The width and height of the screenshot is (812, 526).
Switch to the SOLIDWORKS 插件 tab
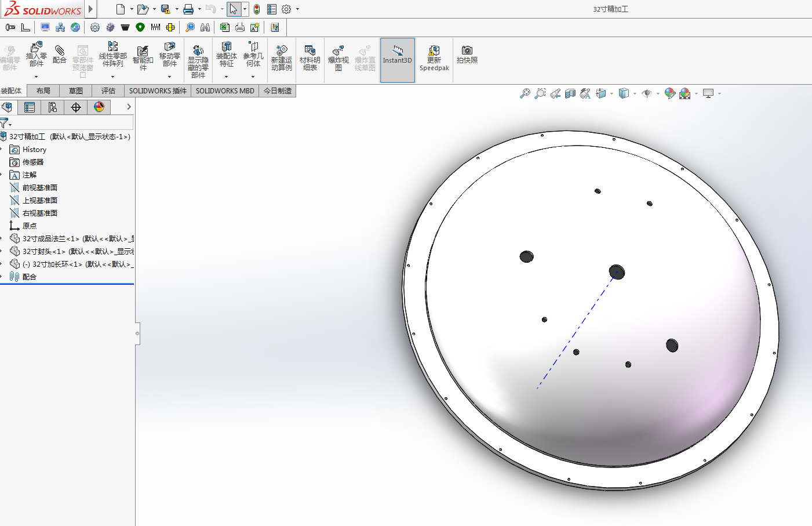[x=158, y=91]
